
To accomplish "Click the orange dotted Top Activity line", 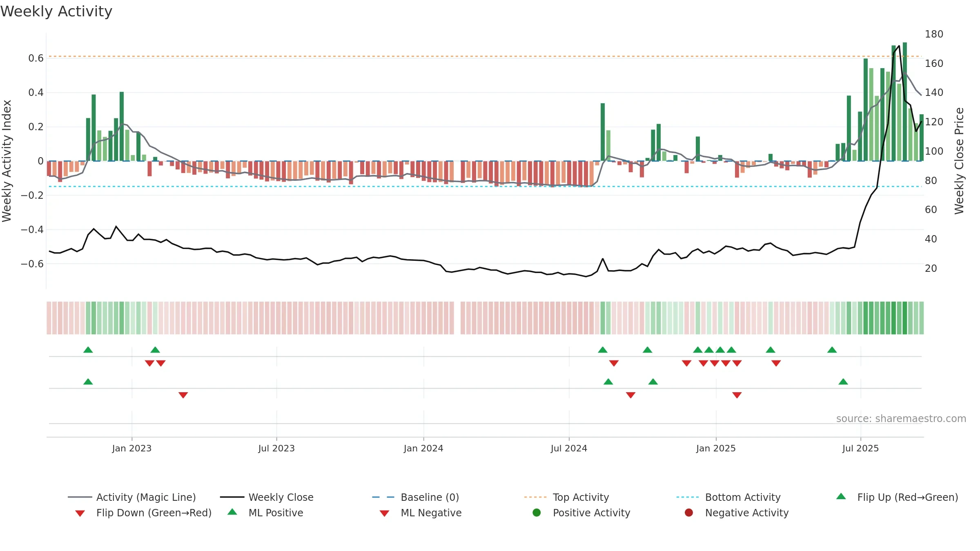I will click(485, 56).
